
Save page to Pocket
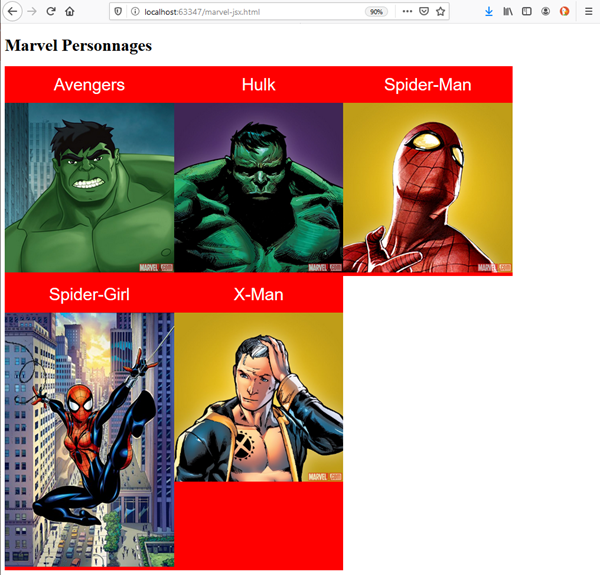pos(424,11)
